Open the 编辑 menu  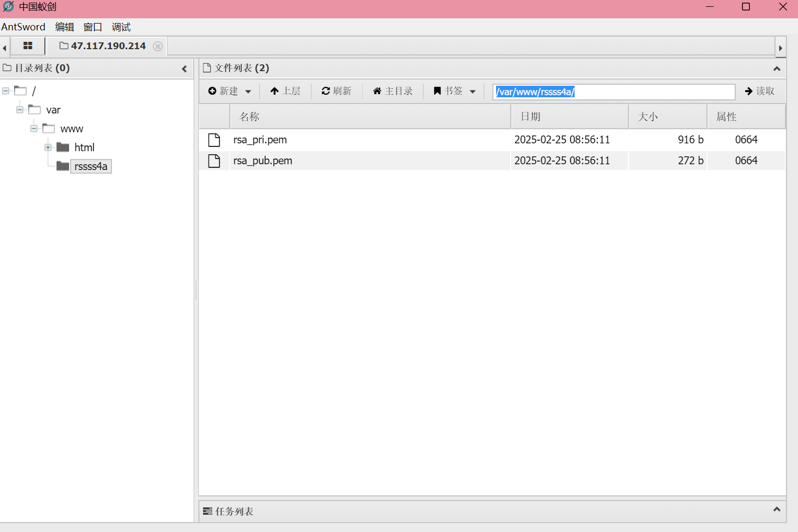coord(65,27)
